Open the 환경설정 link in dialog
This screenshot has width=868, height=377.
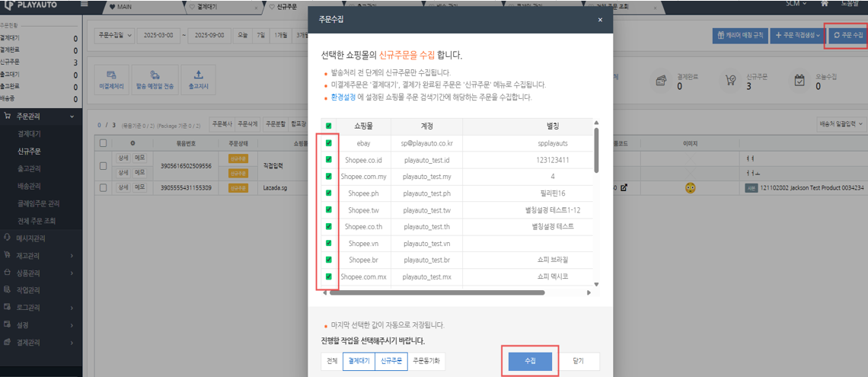click(343, 97)
